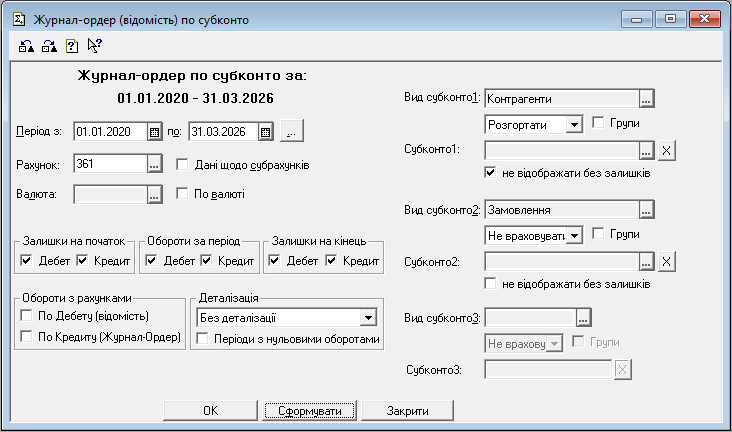Clear the Субконто1 field with the X button
The width and height of the screenshot is (732, 432).
coord(668,150)
